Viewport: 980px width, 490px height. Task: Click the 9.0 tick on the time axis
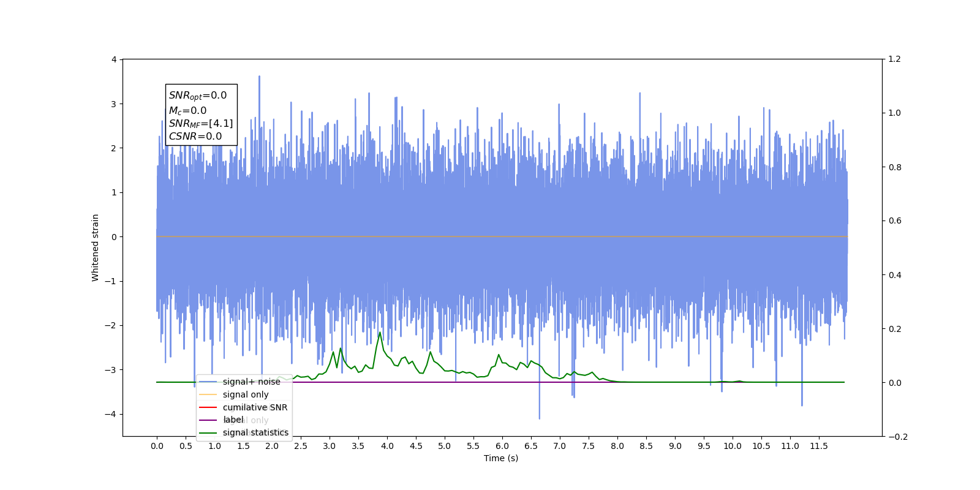point(675,446)
